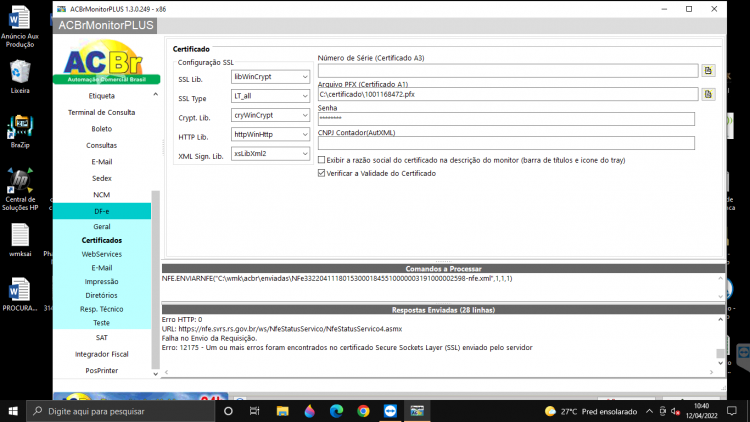Open Microsoft Edge from taskbar
This screenshot has height=422, width=750.
coord(336,411)
